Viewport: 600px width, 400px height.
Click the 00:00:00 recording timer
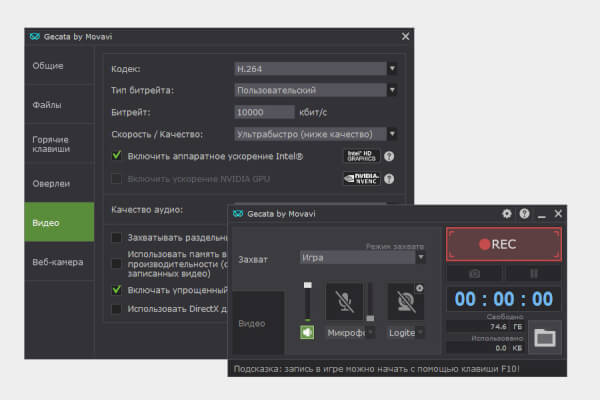coord(504,299)
